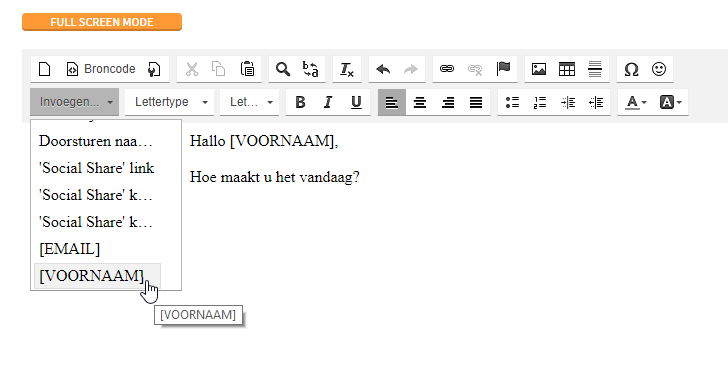
Task: Toggle align left
Action: pyautogui.click(x=392, y=102)
